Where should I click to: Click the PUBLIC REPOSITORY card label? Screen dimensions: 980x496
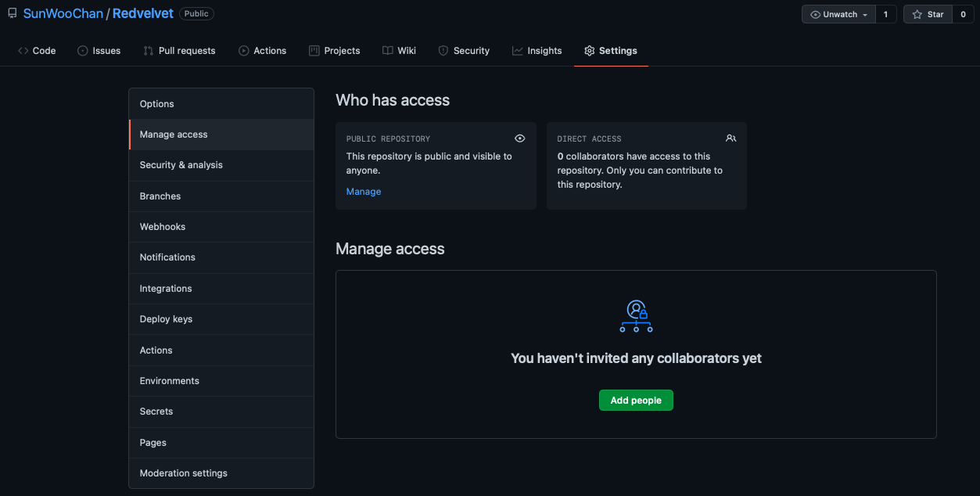click(x=388, y=138)
